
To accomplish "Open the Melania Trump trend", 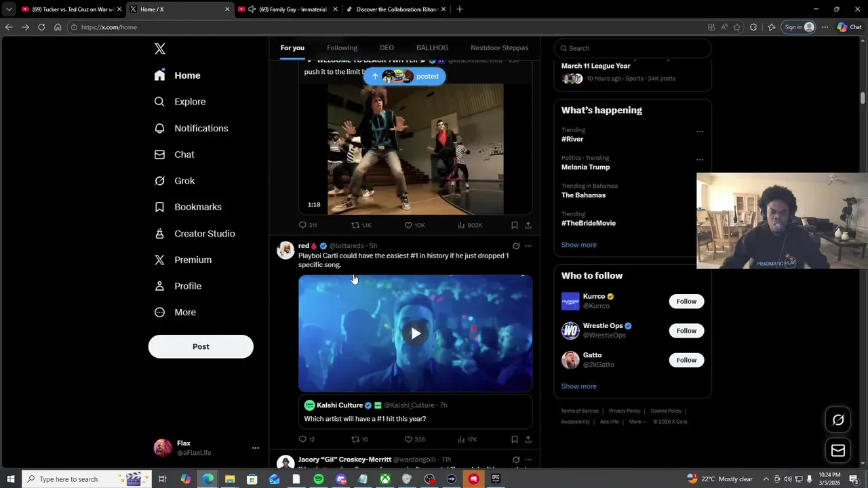I will click(585, 167).
